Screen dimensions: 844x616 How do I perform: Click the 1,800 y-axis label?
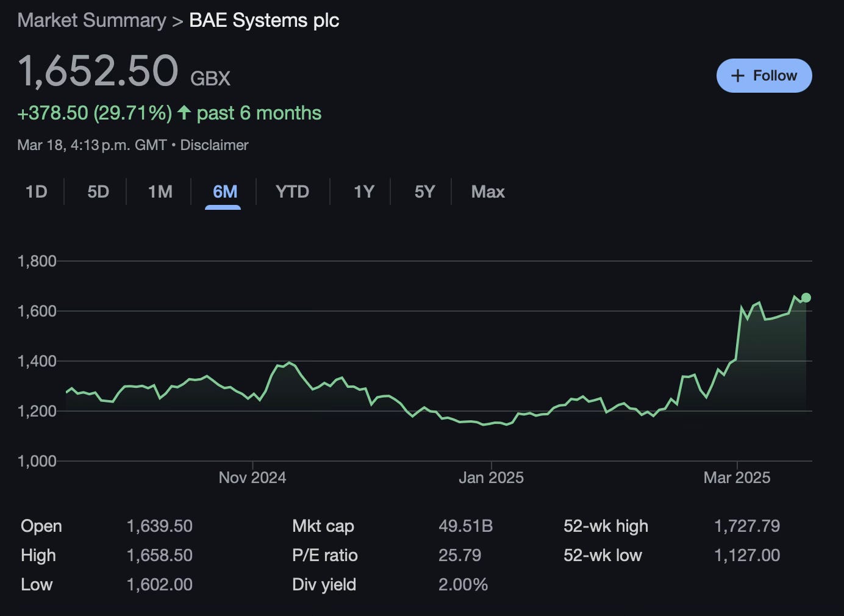(37, 262)
